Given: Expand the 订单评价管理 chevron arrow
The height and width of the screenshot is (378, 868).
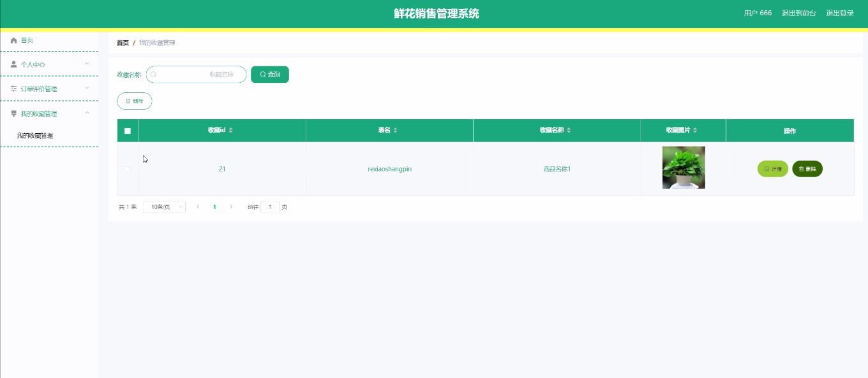Looking at the screenshot, I should point(87,88).
